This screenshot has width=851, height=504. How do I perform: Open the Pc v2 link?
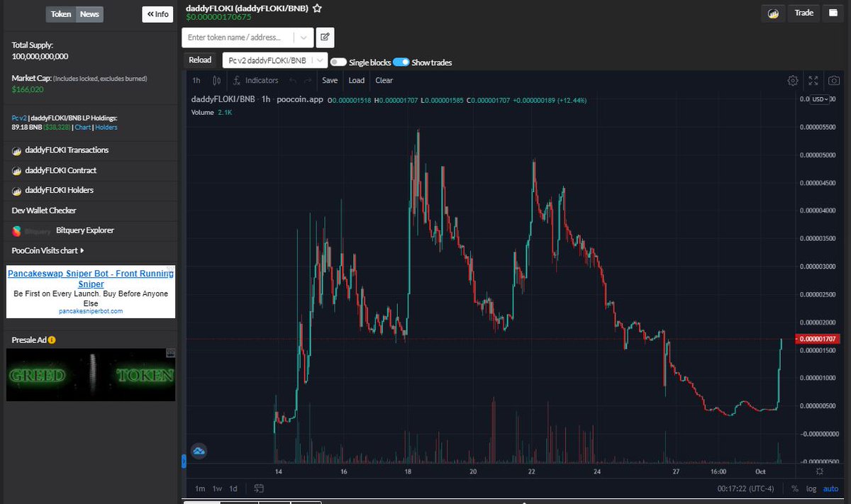coord(19,118)
